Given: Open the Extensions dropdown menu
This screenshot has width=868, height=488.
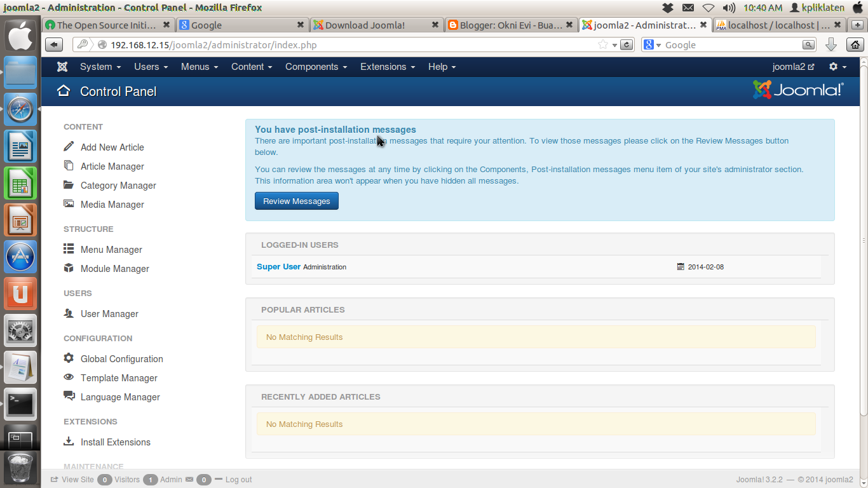Looking at the screenshot, I should pos(388,67).
